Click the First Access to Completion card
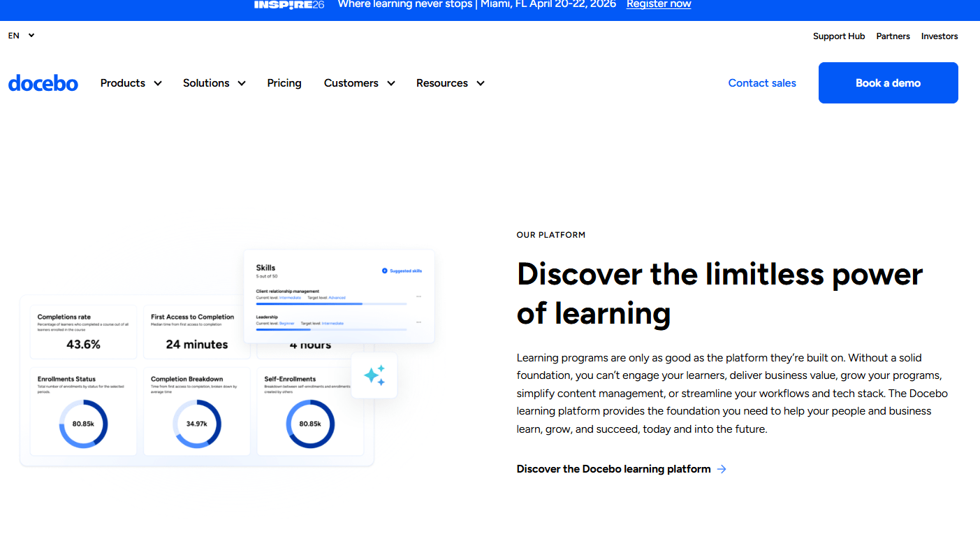 point(196,331)
